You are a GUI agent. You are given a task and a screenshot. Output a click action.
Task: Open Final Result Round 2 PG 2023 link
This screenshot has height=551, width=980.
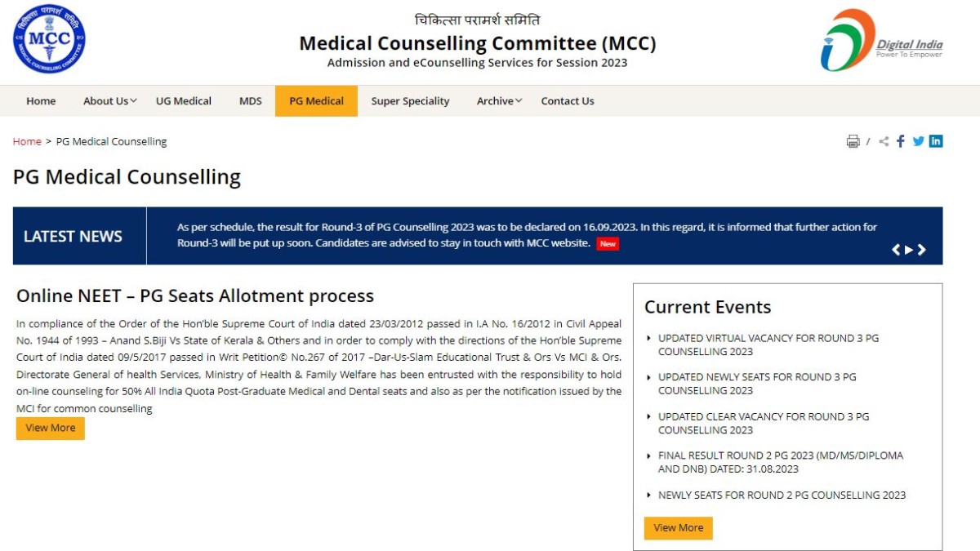pyautogui.click(x=780, y=462)
